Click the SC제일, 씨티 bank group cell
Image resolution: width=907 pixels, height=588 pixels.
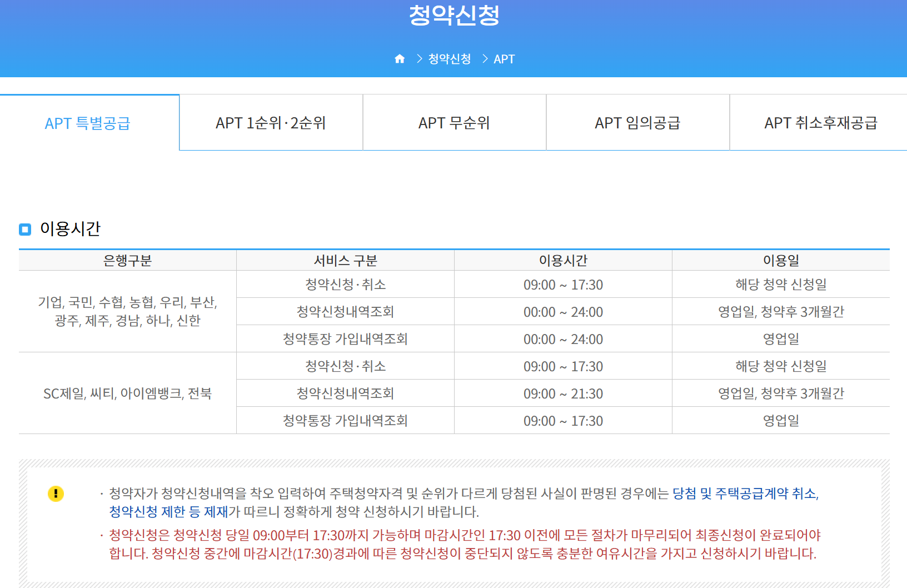click(127, 393)
